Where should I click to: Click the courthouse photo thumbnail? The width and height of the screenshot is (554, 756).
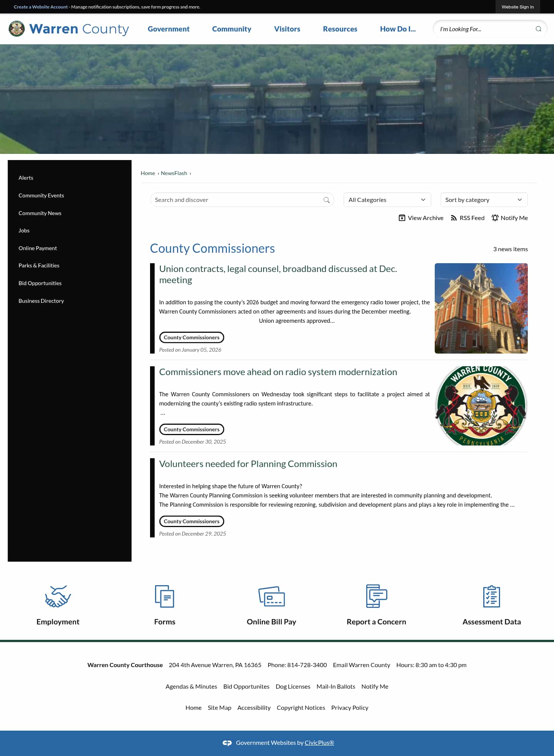pyautogui.click(x=481, y=308)
